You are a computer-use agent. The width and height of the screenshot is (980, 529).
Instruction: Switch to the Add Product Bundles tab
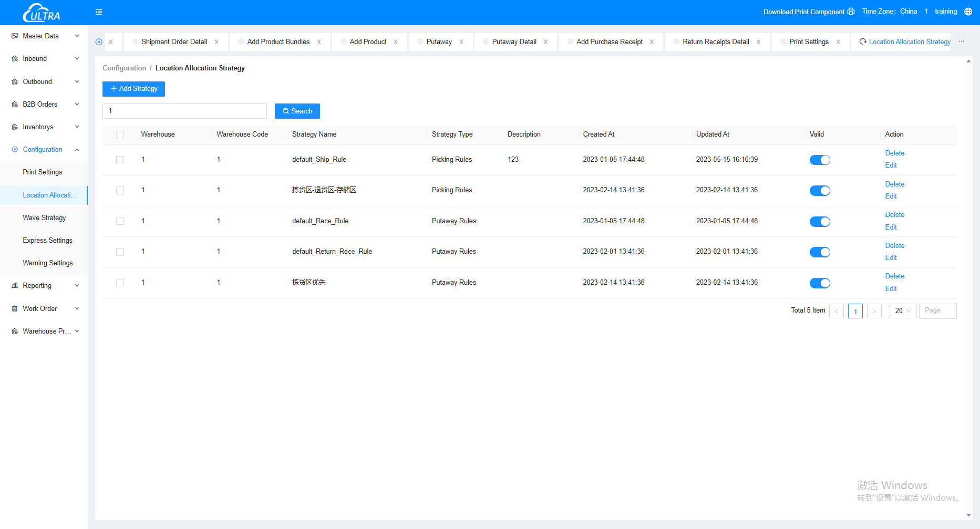coord(278,42)
